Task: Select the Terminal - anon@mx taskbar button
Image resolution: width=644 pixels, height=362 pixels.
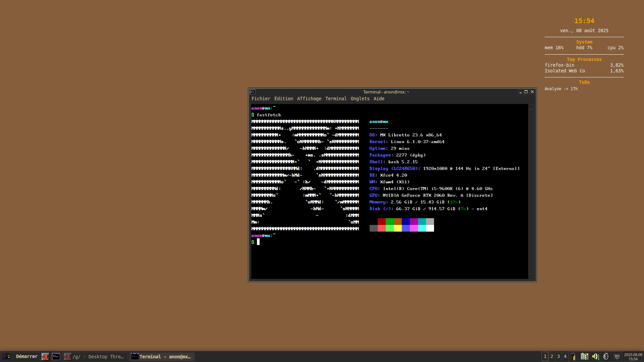Action: point(162,357)
